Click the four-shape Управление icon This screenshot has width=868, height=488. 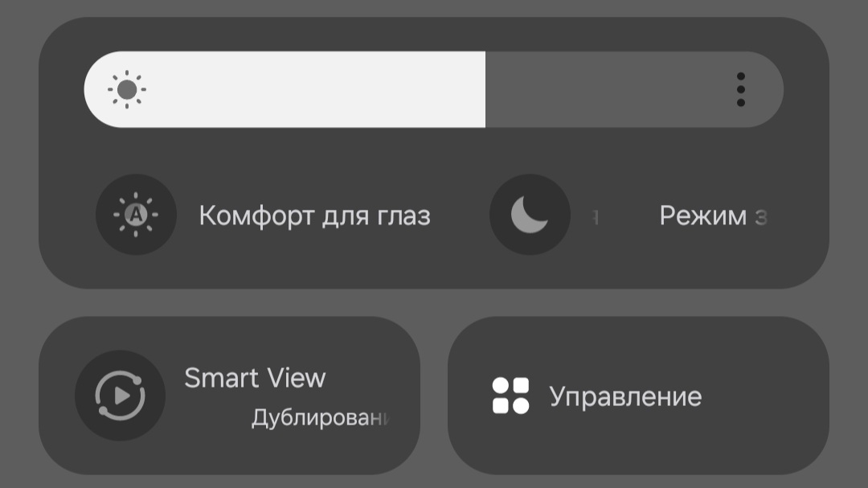[x=510, y=396]
